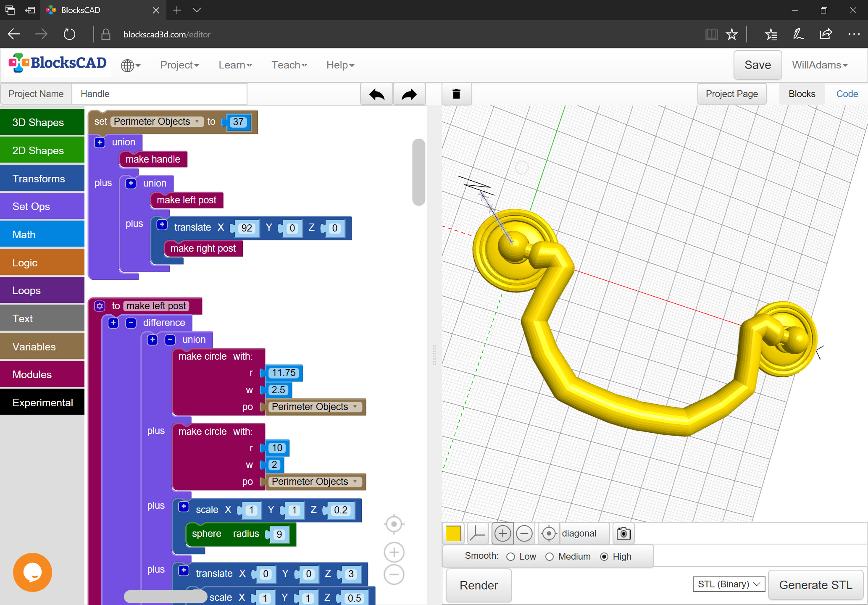This screenshot has height=605, width=868.
Task: Click the plus icon on the scale 0.2 block
Action: (x=184, y=506)
